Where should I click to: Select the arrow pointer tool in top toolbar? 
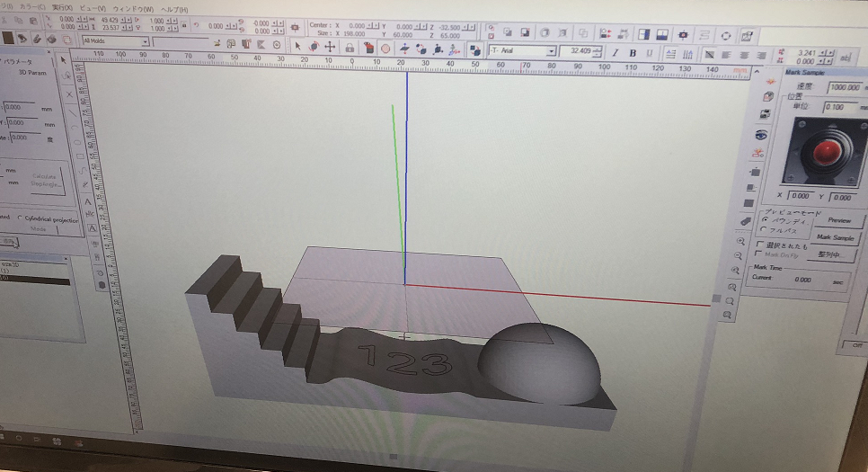(297, 47)
